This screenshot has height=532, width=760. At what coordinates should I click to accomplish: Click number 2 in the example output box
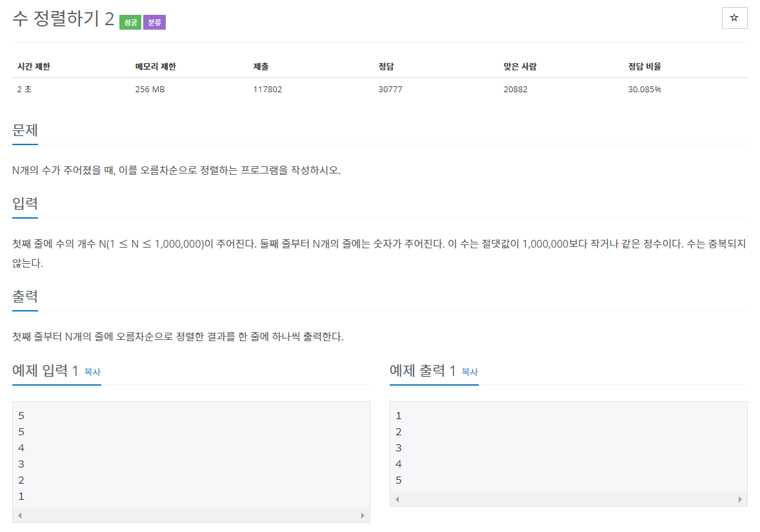pyautogui.click(x=399, y=431)
